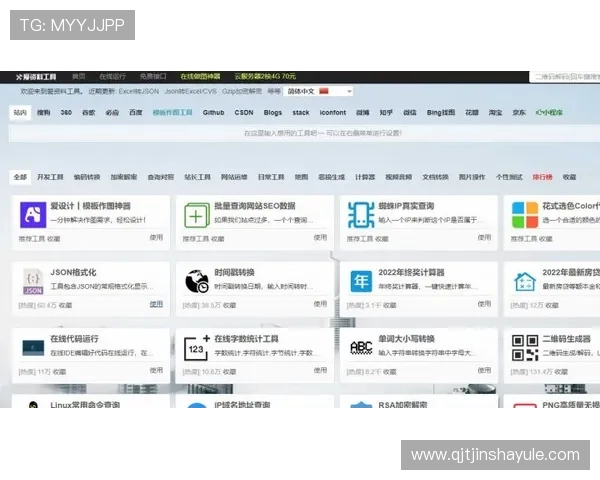Click 使用 on the 爱设计 card
The height and width of the screenshot is (480, 600).
[x=156, y=238]
